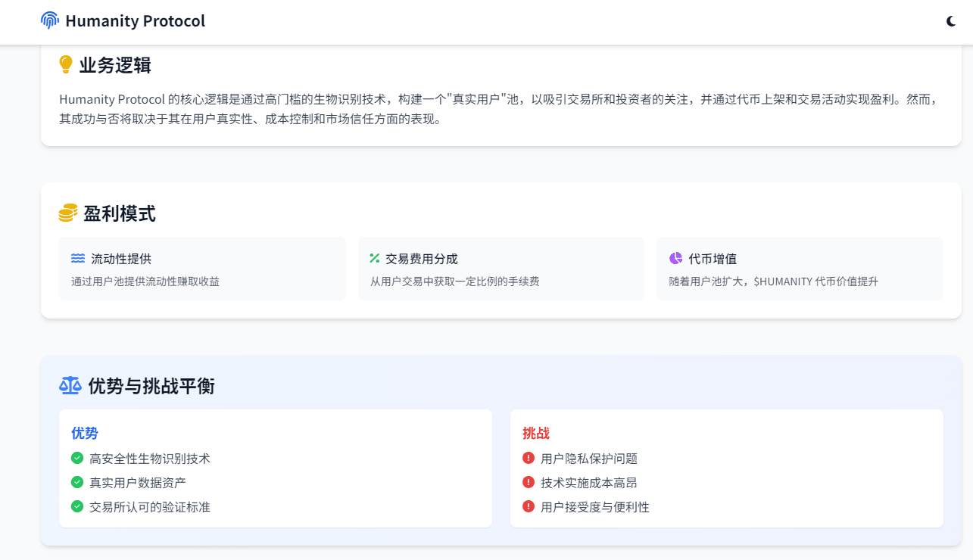
Task: Select the 交易费用分成 card title
Action: (422, 259)
